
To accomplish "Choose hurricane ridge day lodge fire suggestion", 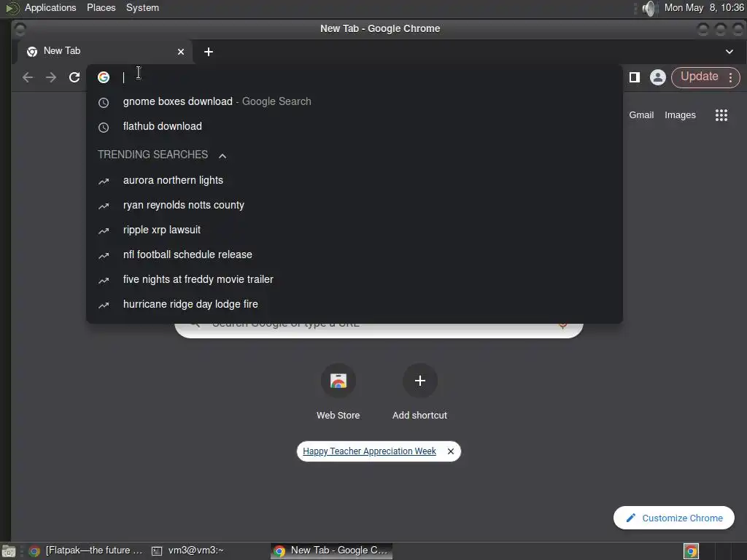I will [x=355, y=304].
